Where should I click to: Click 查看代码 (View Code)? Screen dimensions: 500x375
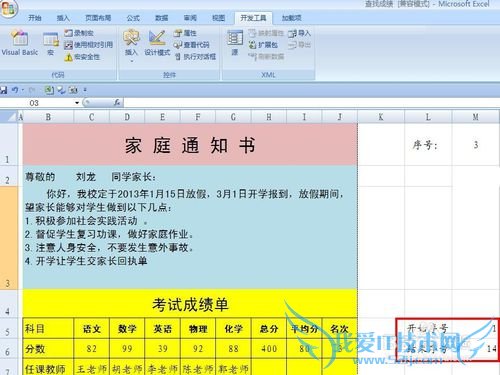[x=192, y=45]
